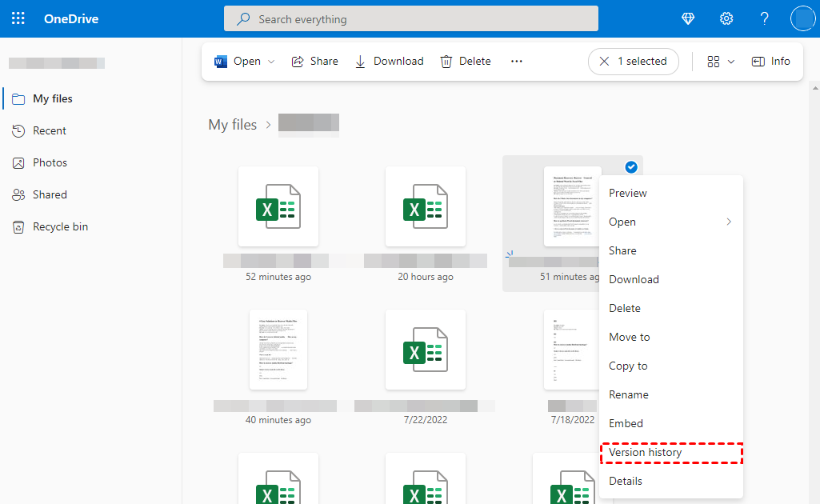
Task: Open the app launcher grid icon
Action: pyautogui.click(x=18, y=19)
